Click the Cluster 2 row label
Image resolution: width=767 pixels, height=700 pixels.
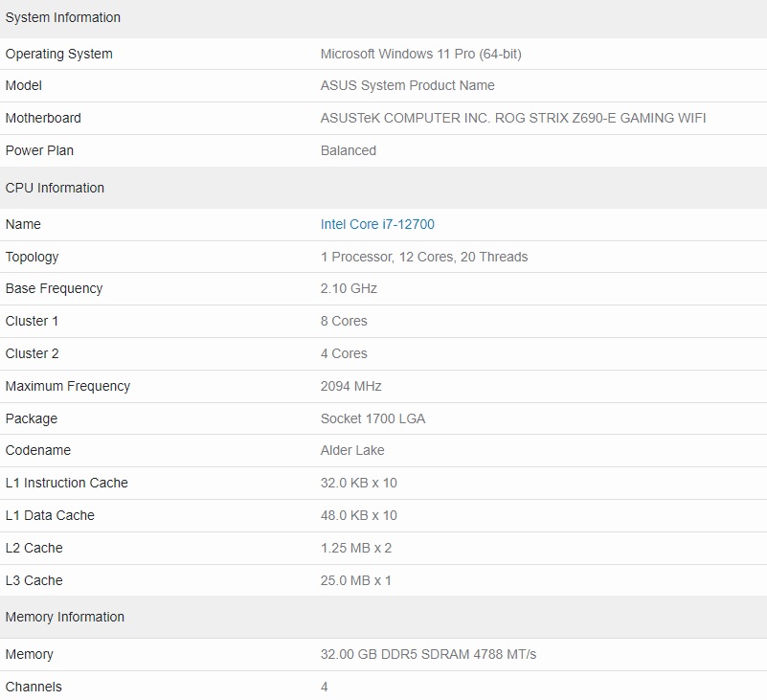tap(32, 353)
